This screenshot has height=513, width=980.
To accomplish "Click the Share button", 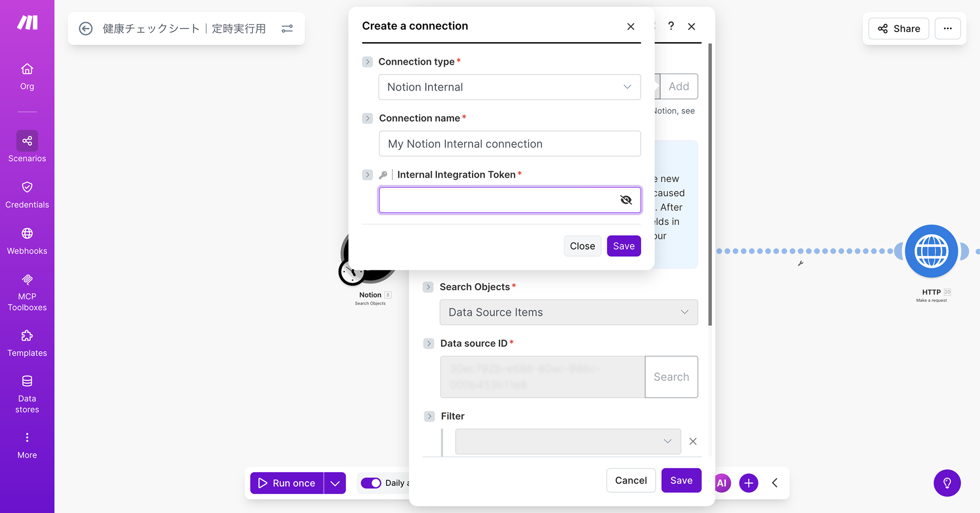I will coord(898,29).
